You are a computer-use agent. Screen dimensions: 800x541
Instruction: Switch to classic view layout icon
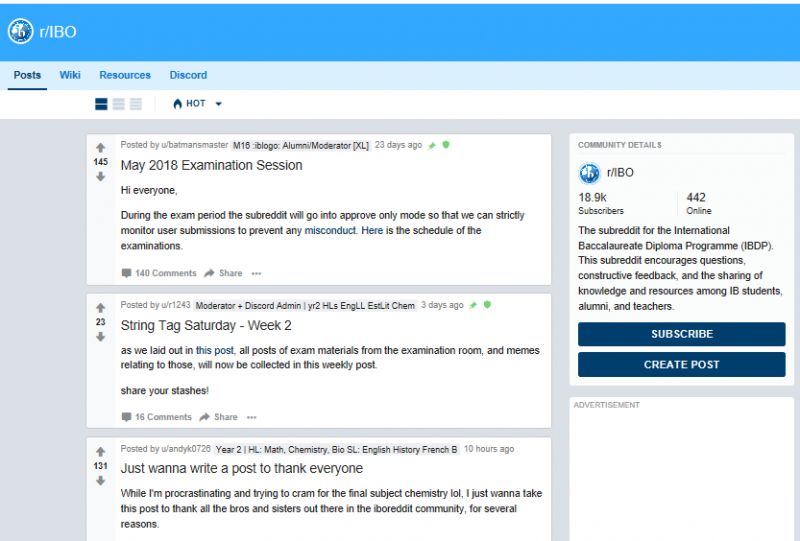[118, 104]
